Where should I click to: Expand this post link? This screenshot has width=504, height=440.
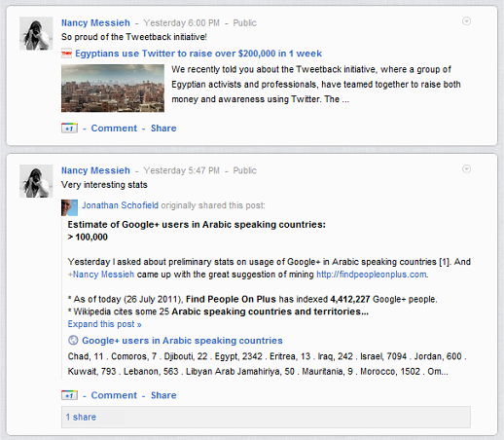pos(104,324)
